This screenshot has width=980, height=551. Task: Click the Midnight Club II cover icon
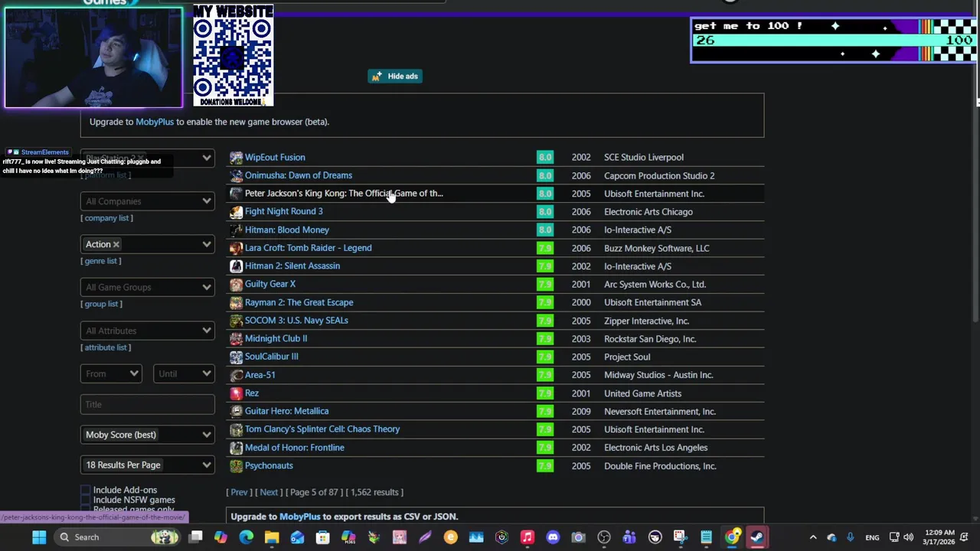(236, 338)
